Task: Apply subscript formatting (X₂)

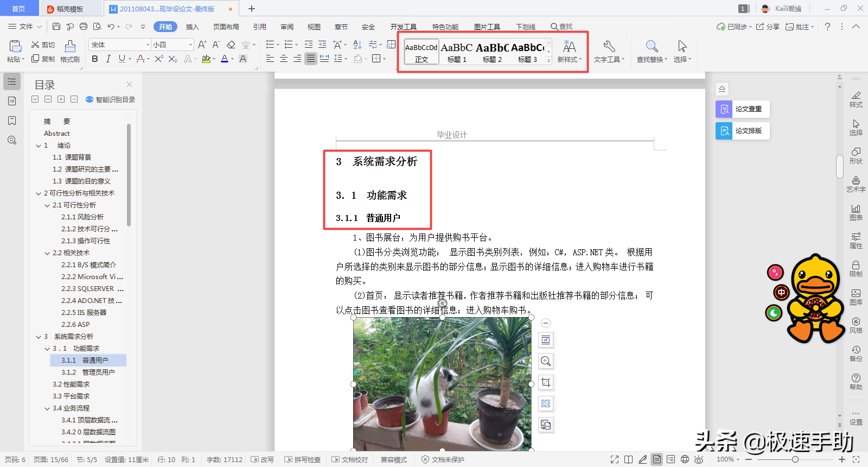Action: [x=173, y=59]
